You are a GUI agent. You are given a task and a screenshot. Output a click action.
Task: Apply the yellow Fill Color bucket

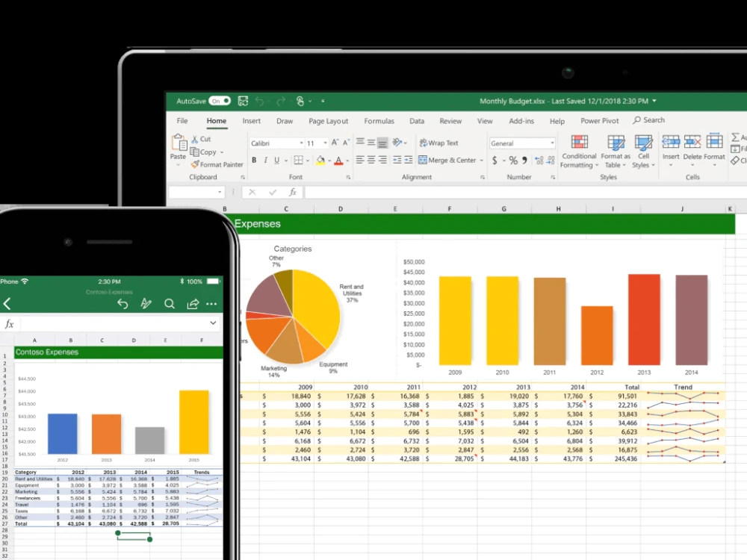(320, 161)
